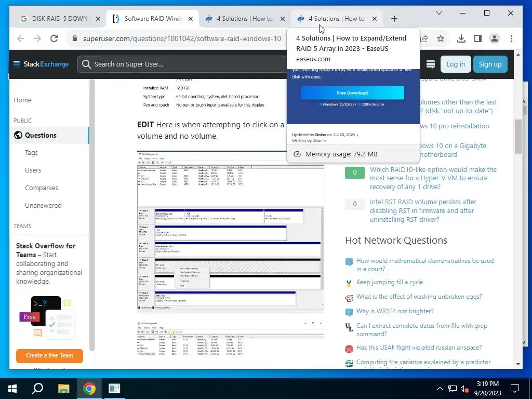Show hidden system tray icons
Image resolution: width=532 pixels, height=399 pixels.
coord(440,389)
